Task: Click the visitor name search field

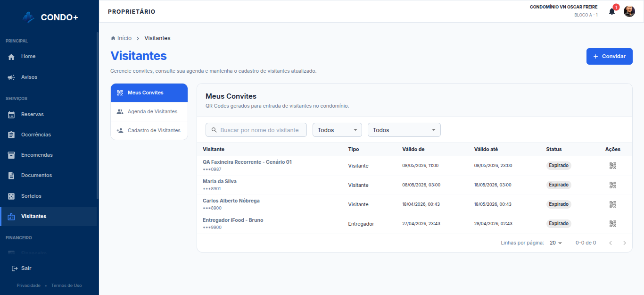Action: 256,130
